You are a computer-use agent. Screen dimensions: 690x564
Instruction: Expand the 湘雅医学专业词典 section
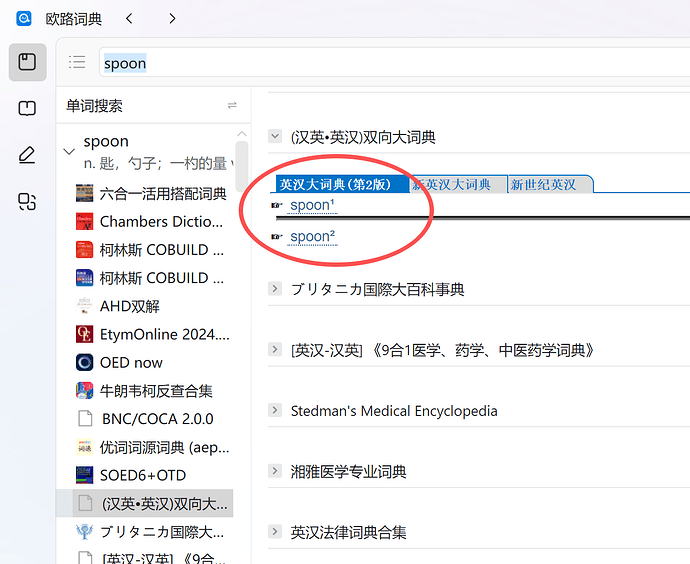275,471
